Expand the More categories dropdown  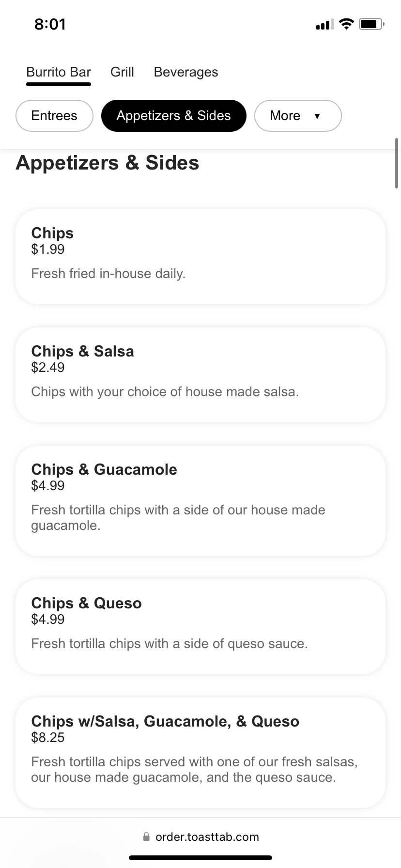297,116
